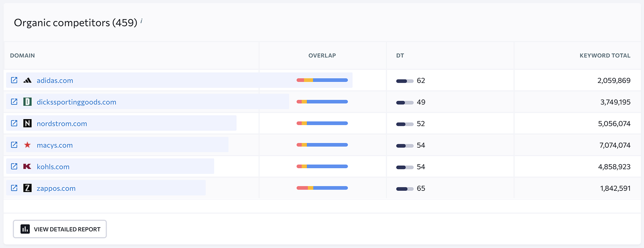Click keyword total 1,842,591
This screenshot has height=248, width=644.
pyautogui.click(x=615, y=188)
